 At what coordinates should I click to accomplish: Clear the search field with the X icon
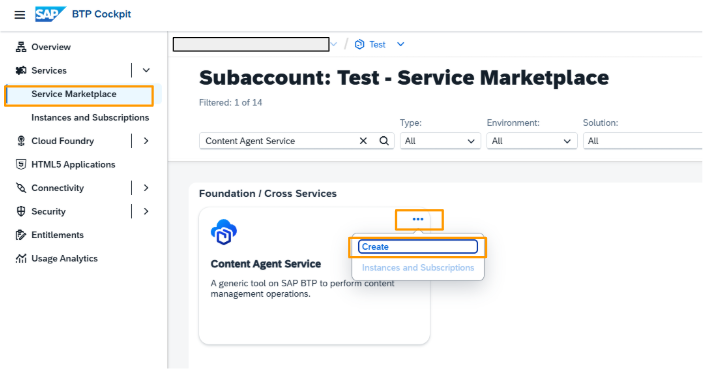pos(363,141)
